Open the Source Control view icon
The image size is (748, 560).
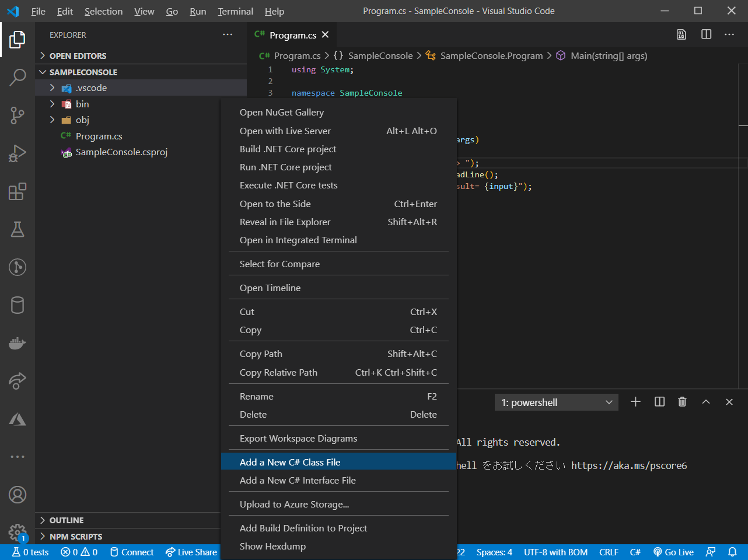(18, 115)
